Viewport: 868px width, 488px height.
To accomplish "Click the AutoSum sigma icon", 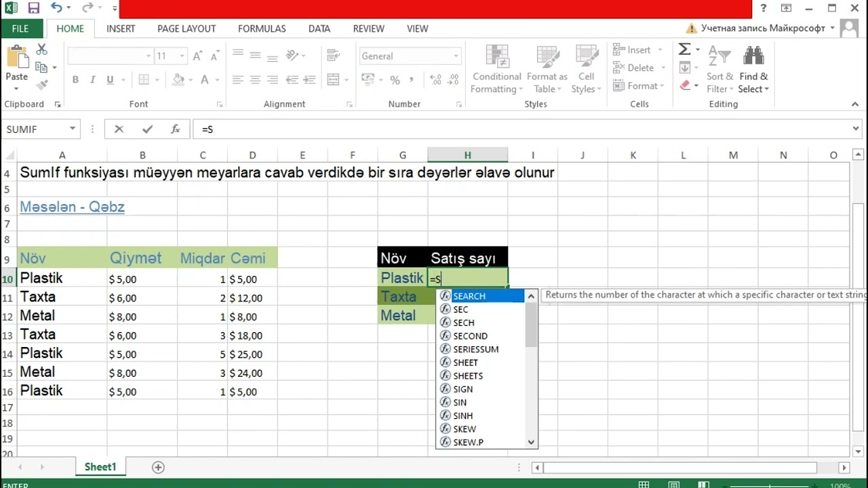I will (x=684, y=49).
